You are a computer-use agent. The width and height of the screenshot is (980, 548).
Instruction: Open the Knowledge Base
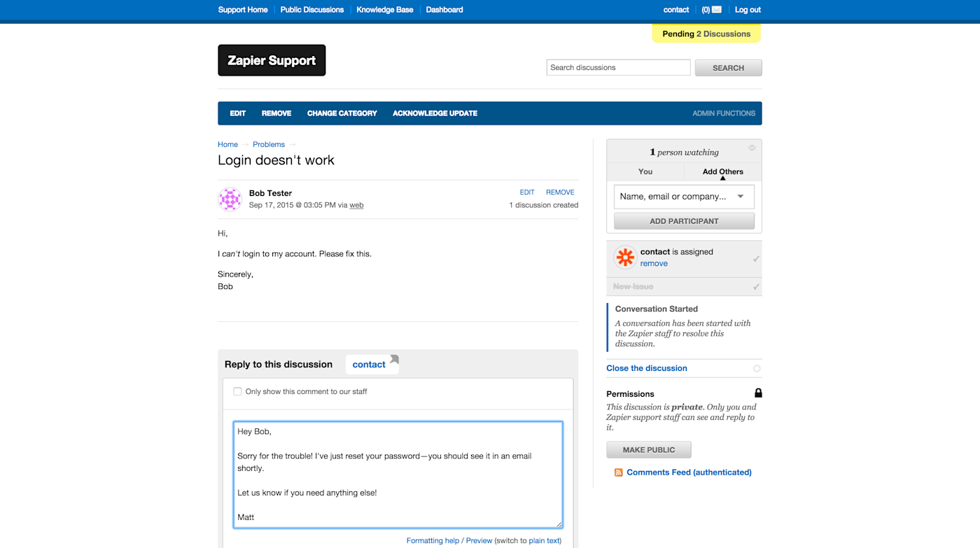click(x=385, y=10)
